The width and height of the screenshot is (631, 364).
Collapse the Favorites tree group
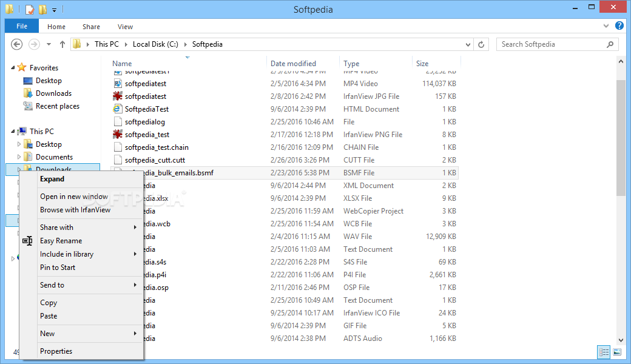pos(13,67)
